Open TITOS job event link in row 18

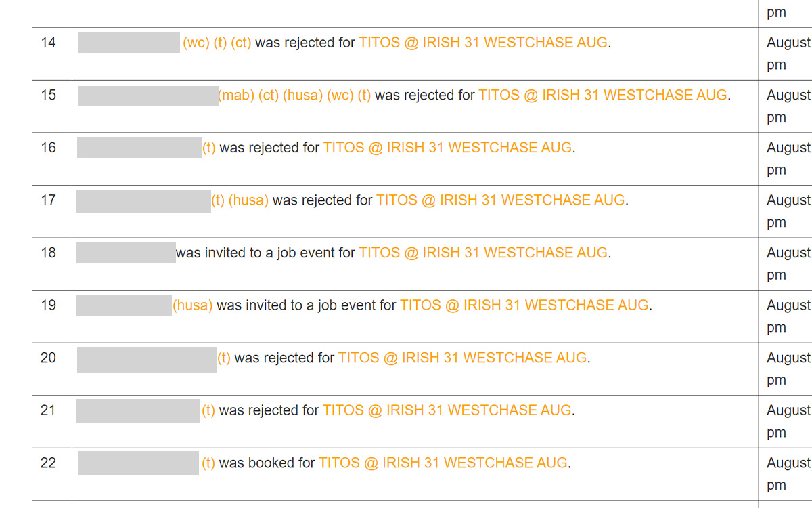(483, 253)
